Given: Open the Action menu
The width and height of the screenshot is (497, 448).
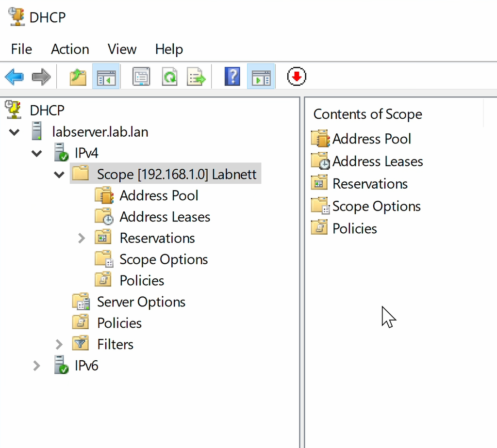Looking at the screenshot, I should click(x=70, y=49).
